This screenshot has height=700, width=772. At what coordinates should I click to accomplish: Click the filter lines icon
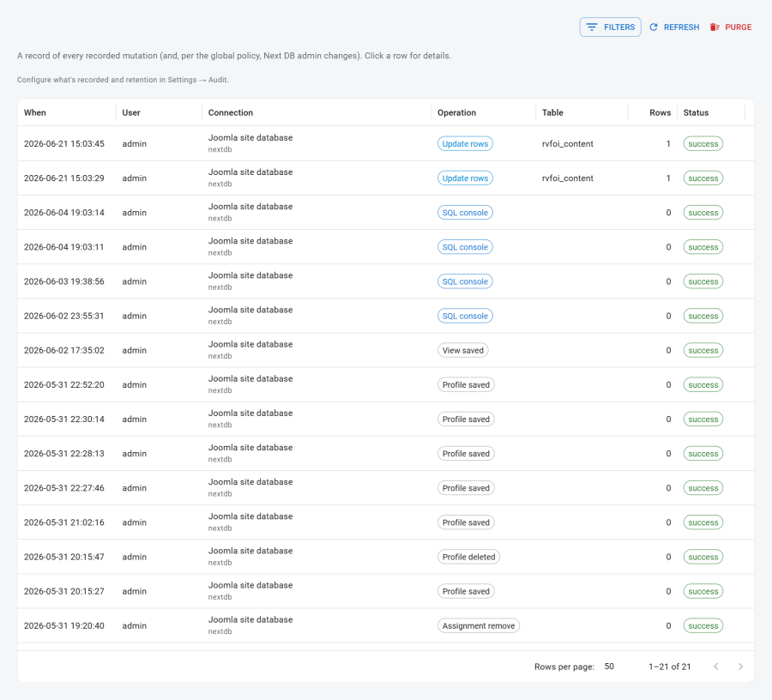(x=592, y=27)
